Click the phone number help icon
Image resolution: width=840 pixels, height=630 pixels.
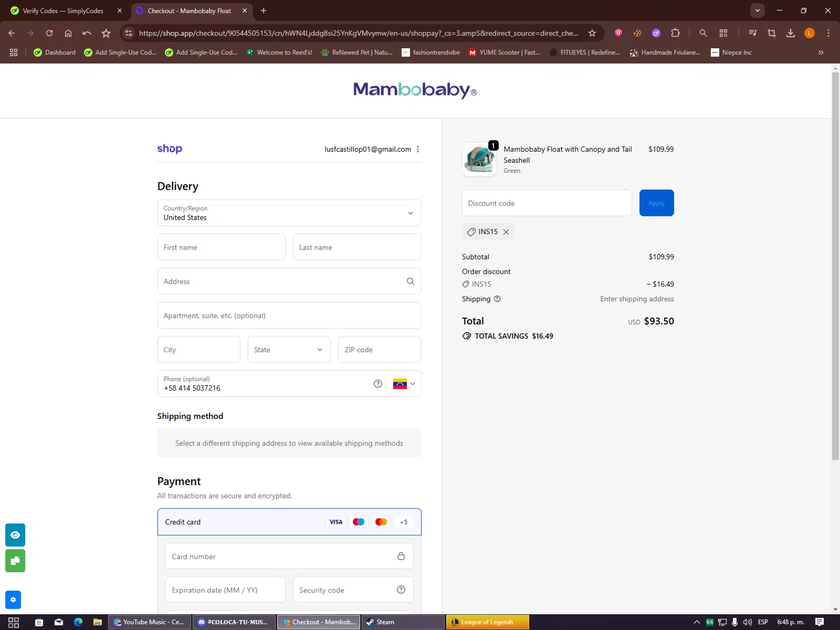378,384
